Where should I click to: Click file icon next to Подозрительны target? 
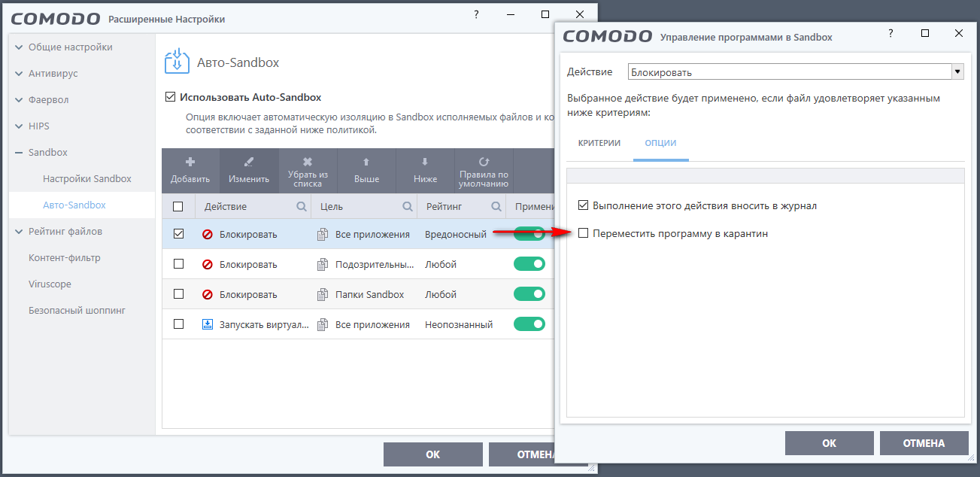(323, 265)
